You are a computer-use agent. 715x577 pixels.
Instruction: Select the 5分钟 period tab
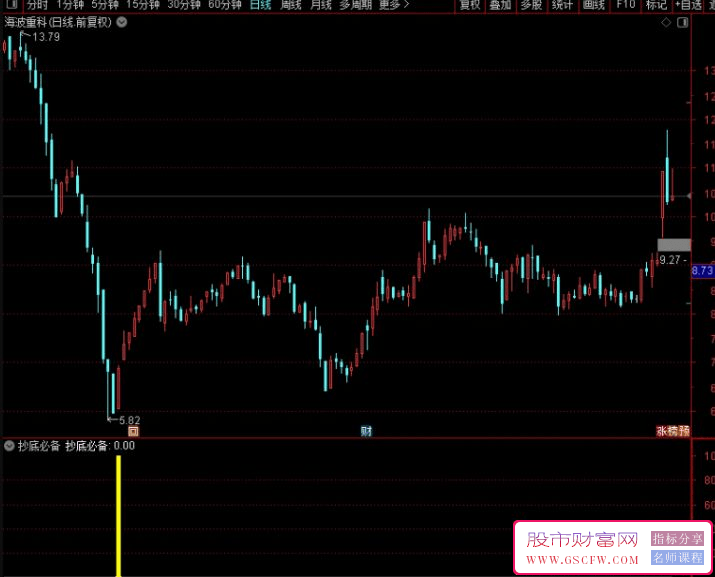(x=105, y=5)
